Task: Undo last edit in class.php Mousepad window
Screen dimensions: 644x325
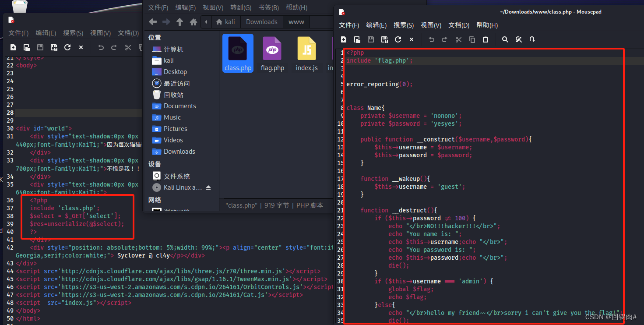Action: click(x=431, y=39)
